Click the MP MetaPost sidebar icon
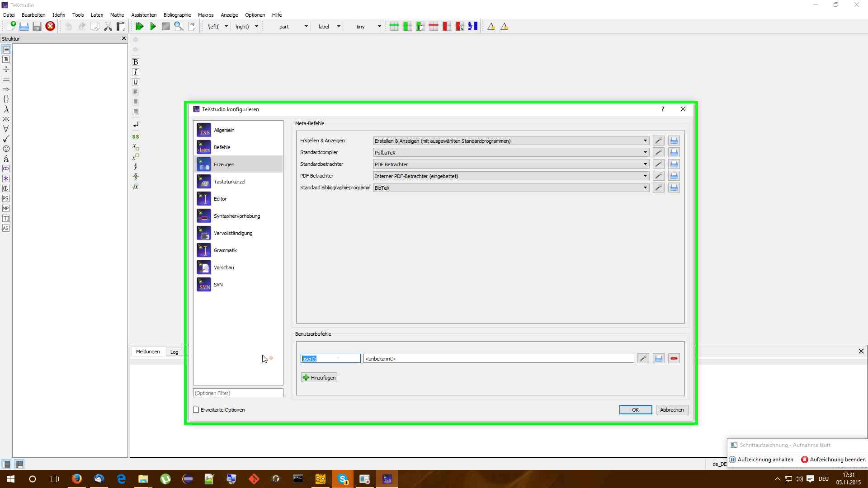The height and width of the screenshot is (488, 868). (x=6, y=208)
